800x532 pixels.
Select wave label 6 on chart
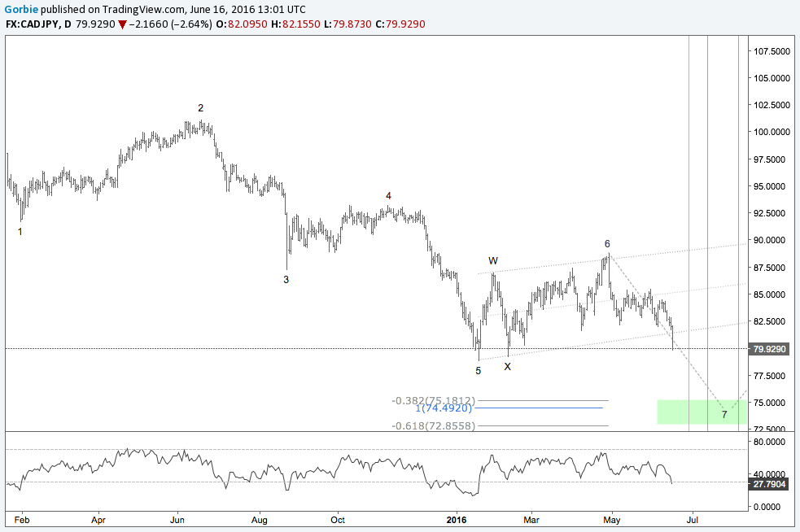[x=607, y=244]
